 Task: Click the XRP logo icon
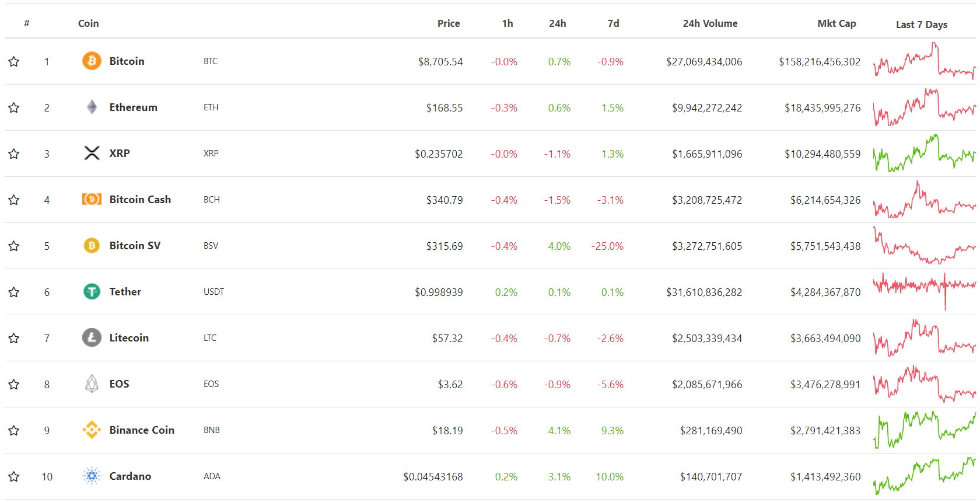pyautogui.click(x=92, y=153)
